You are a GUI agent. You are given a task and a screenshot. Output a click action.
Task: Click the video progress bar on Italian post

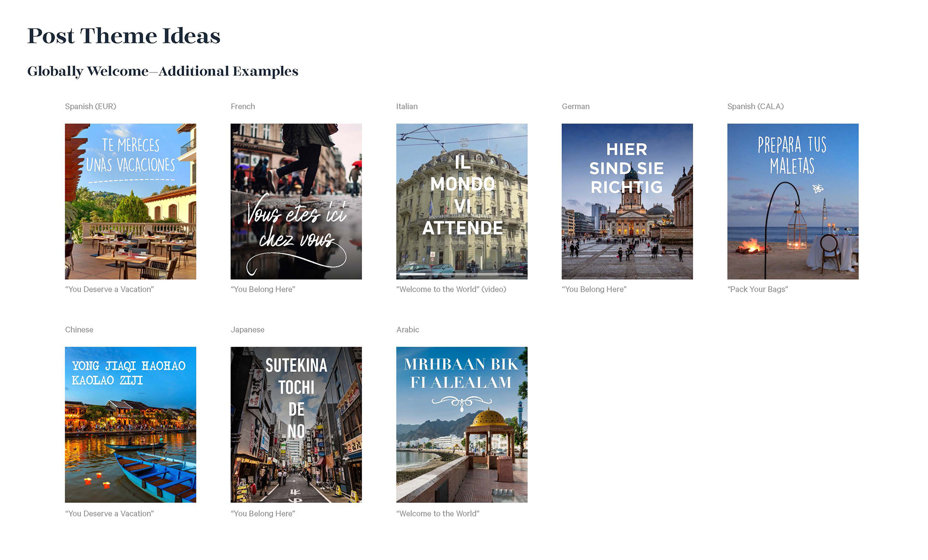462,274
